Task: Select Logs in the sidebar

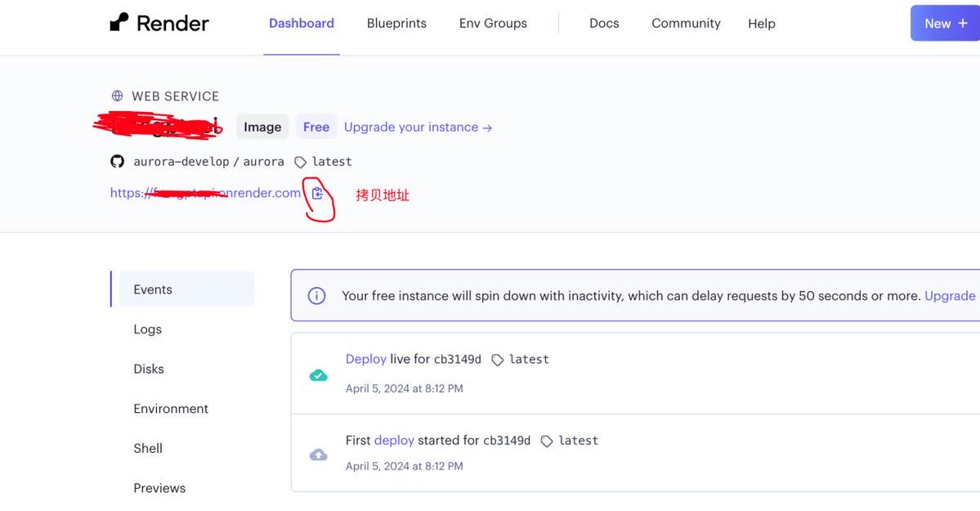Action: [x=148, y=329]
